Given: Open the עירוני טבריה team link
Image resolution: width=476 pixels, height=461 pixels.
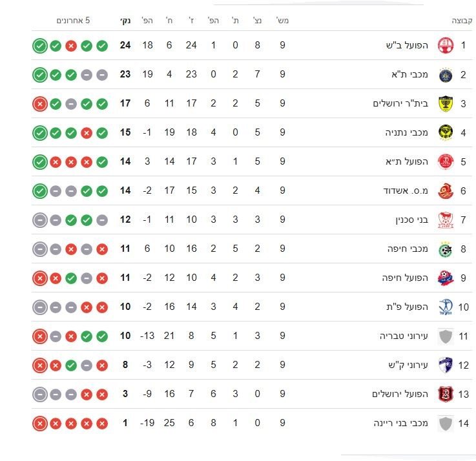Looking at the screenshot, I should pos(404,336).
